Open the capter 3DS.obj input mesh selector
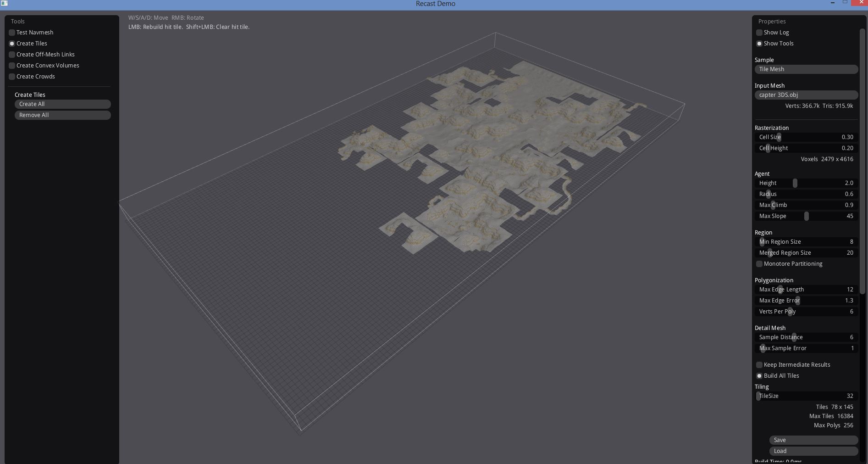The height and width of the screenshot is (464, 868). click(x=806, y=95)
